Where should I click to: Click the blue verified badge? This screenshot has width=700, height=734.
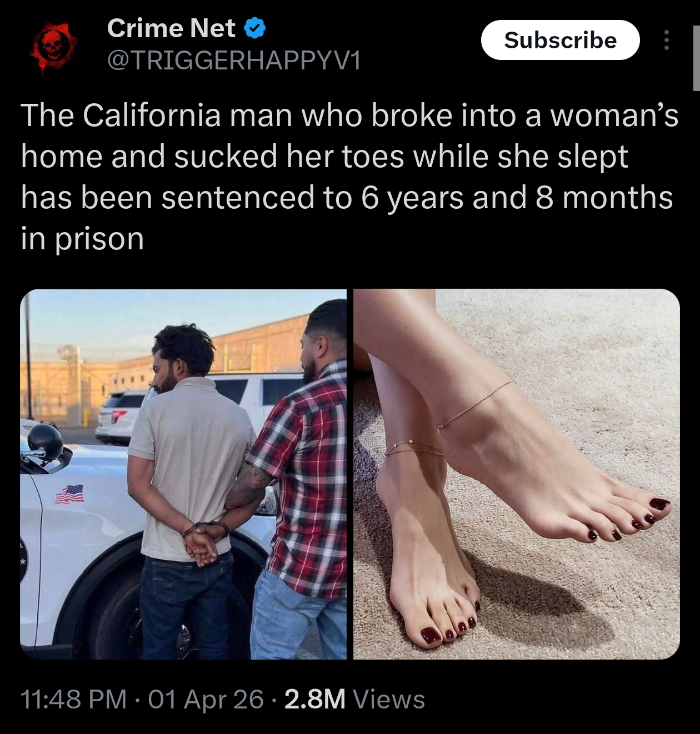pyautogui.click(x=255, y=28)
